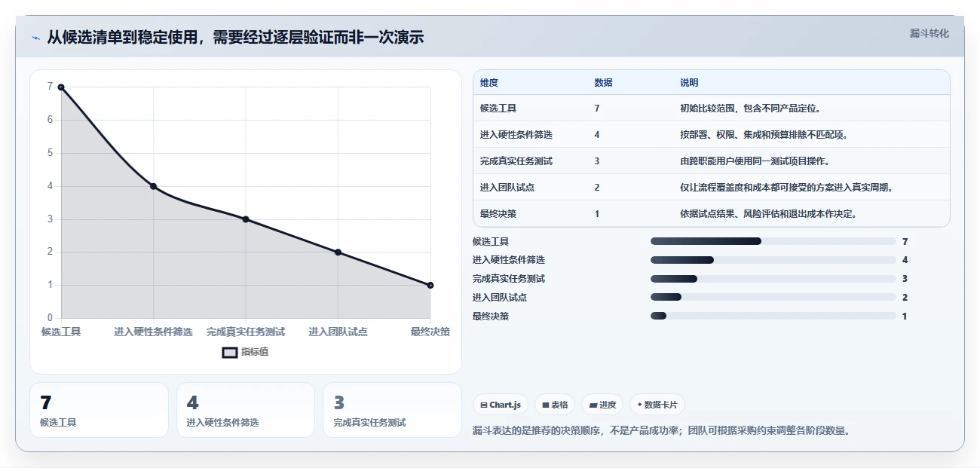This screenshot has height=468, width=980.
Task: Click description 按部署、权限、集成和预算排除不匹配项。
Action: click(764, 135)
